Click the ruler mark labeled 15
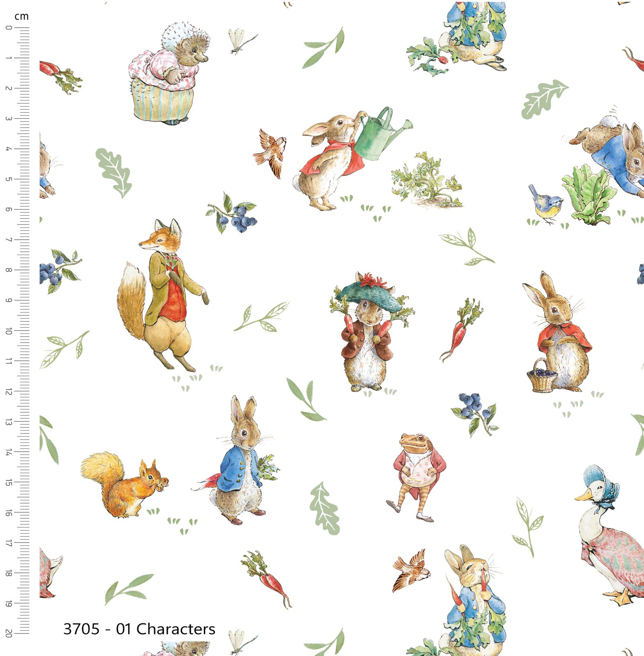This screenshot has height=656, width=644. [9, 482]
